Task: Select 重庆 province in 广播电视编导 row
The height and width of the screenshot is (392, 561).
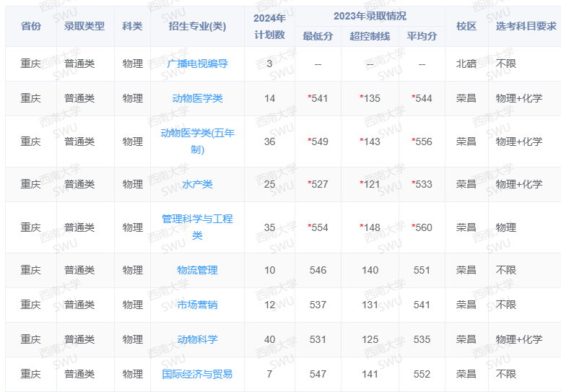Action: 31,64
